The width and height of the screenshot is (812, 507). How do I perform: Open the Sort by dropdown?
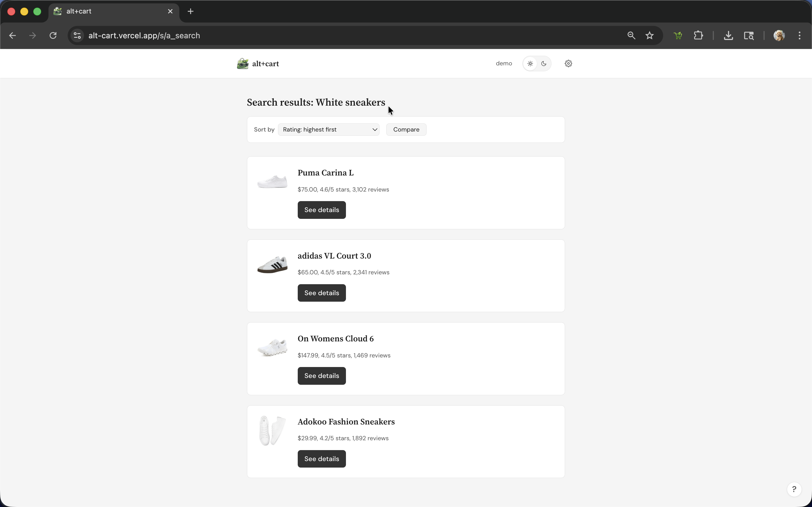[328, 130]
